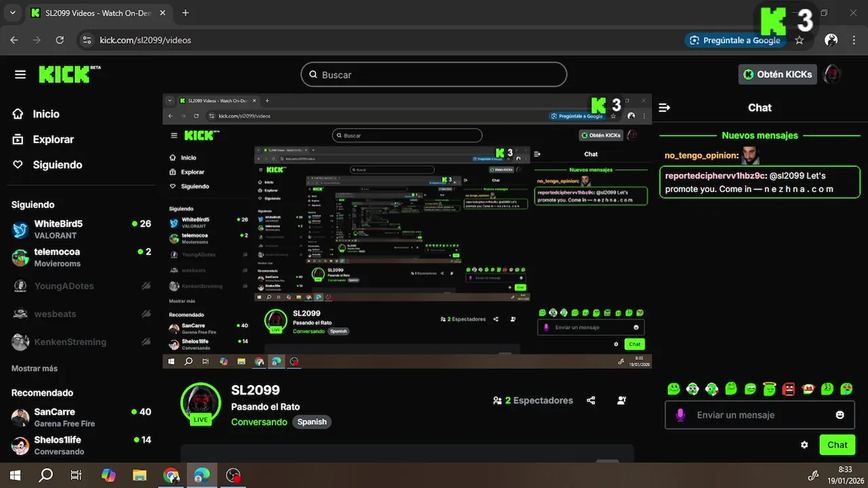The height and width of the screenshot is (488, 868).
Task: Open the hamburger sidebar menu
Action: pos(20,75)
